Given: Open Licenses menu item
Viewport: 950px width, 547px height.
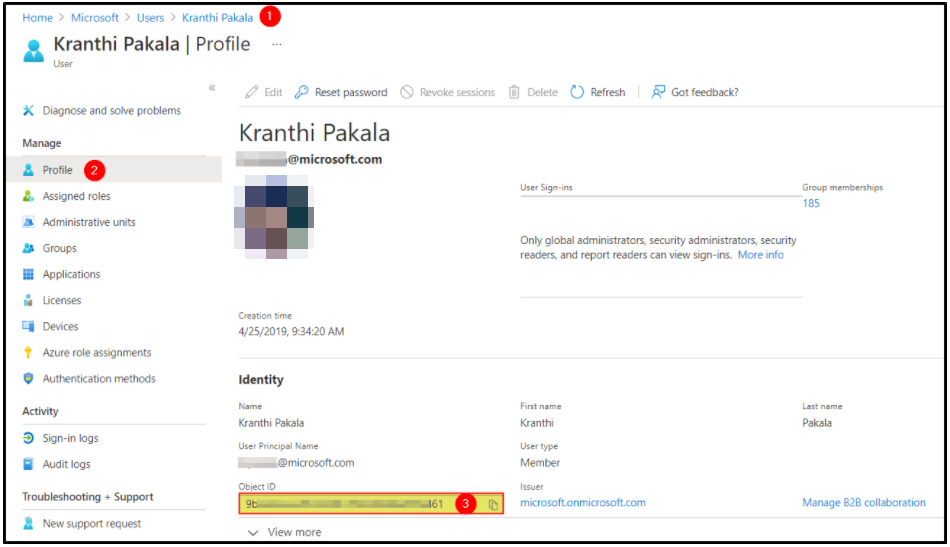Looking at the screenshot, I should 62,300.
